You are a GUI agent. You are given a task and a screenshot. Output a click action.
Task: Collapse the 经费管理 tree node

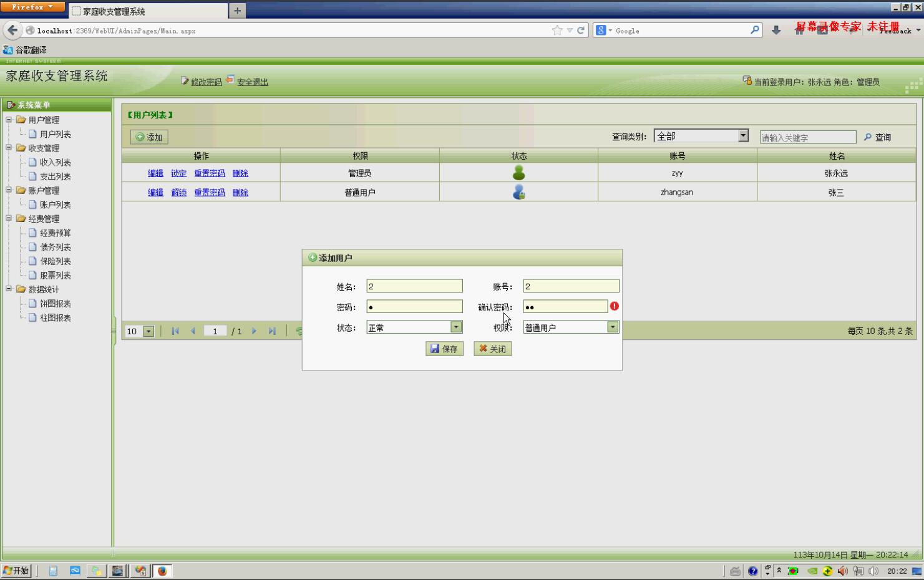pyautogui.click(x=9, y=218)
